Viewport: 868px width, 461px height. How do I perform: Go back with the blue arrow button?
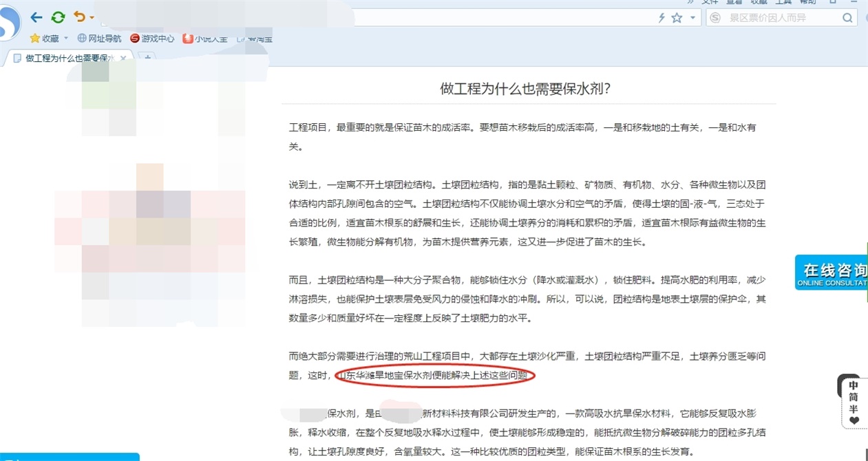(36, 17)
